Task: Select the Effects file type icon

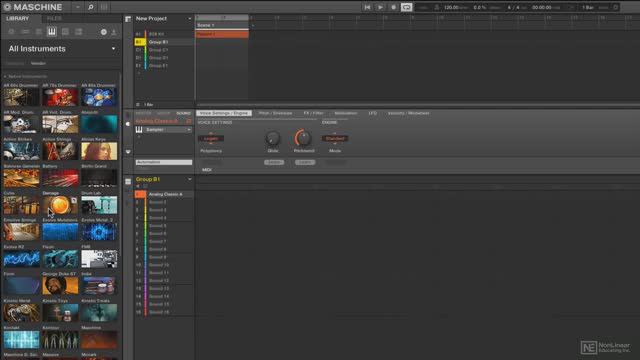Action: (65, 31)
